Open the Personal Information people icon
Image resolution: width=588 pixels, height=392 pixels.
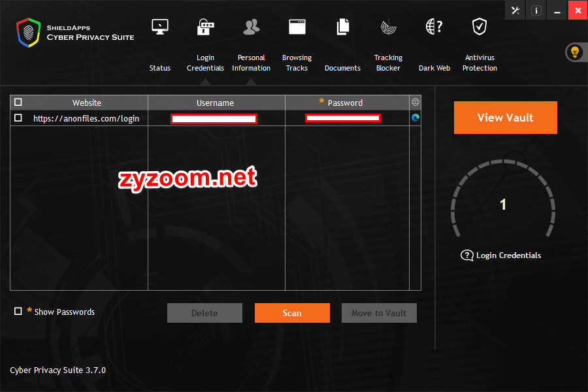252,27
